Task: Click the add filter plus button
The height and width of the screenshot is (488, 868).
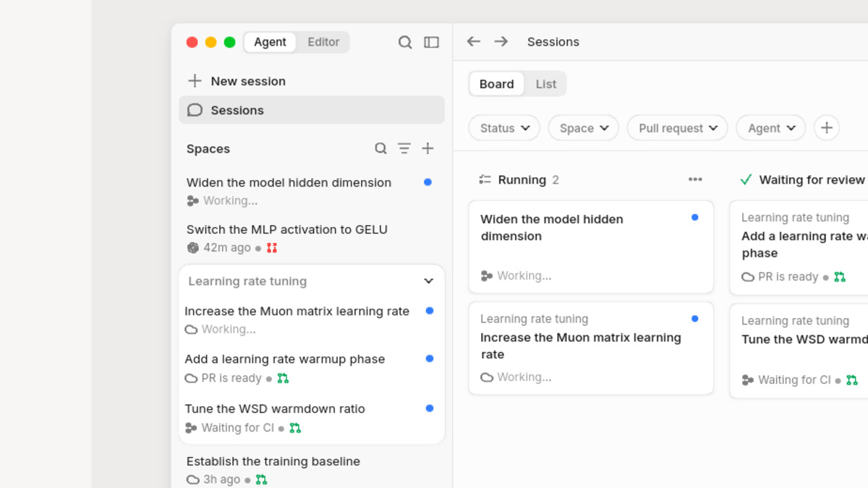Action: [827, 128]
